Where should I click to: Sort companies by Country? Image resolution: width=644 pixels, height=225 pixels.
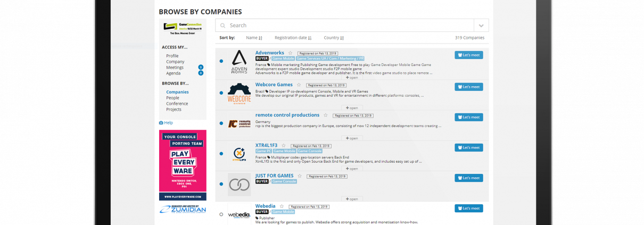tap(334, 38)
